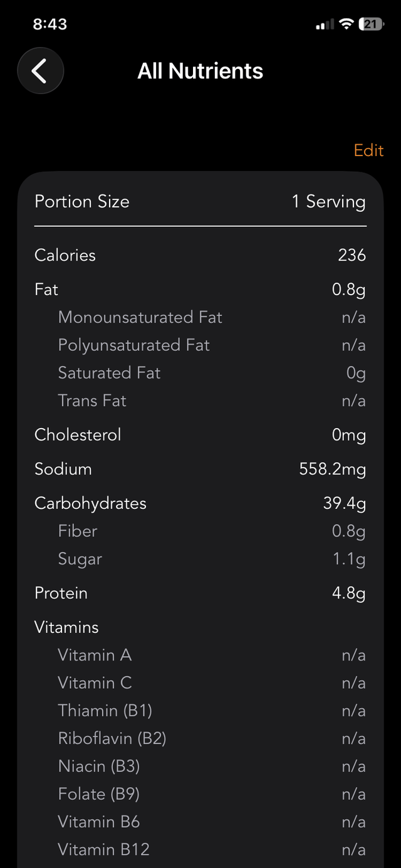Tap the Saturated Fat entry
The image size is (401, 868).
click(x=109, y=373)
